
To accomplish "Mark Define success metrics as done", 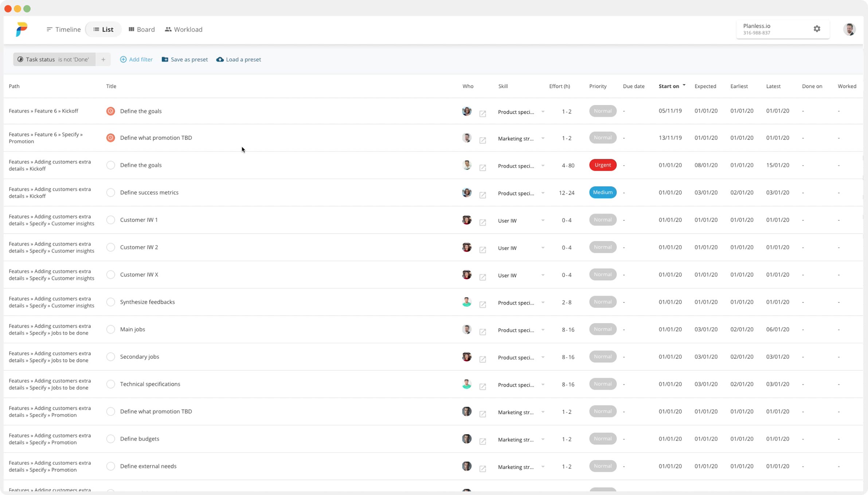I will pos(110,192).
